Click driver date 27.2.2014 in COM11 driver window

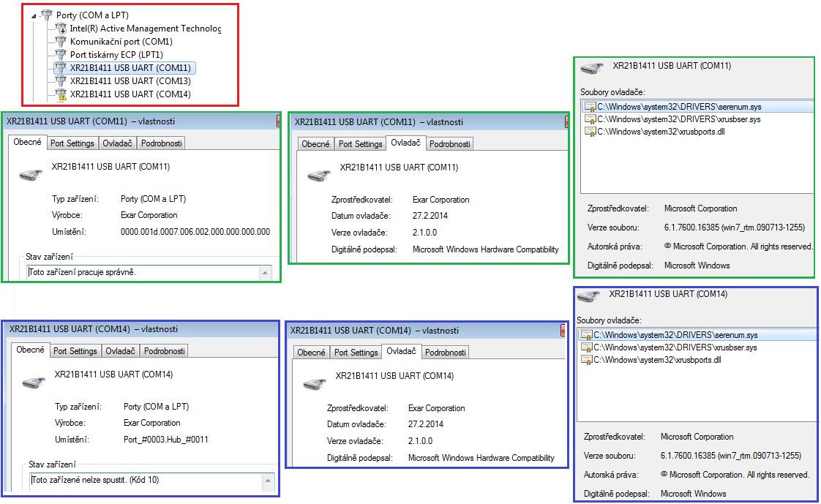click(430, 216)
